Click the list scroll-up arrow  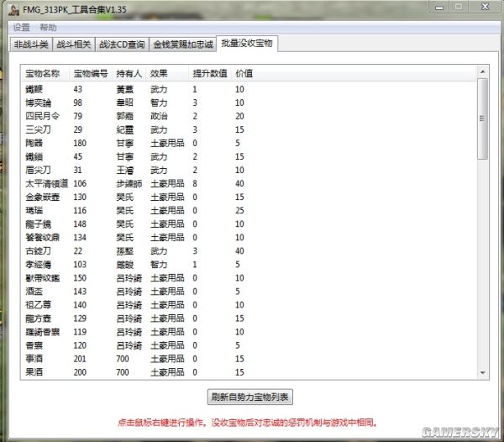coord(482,71)
